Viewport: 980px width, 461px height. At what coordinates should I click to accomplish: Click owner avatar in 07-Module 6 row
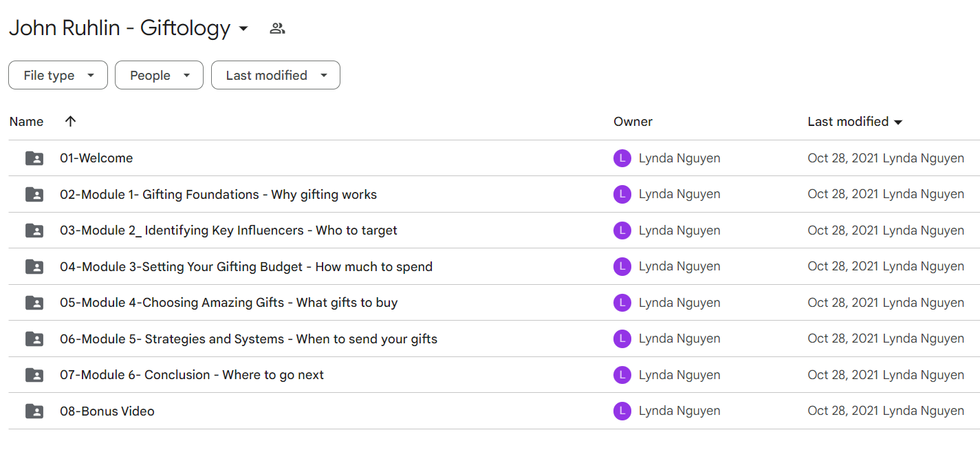(x=622, y=375)
